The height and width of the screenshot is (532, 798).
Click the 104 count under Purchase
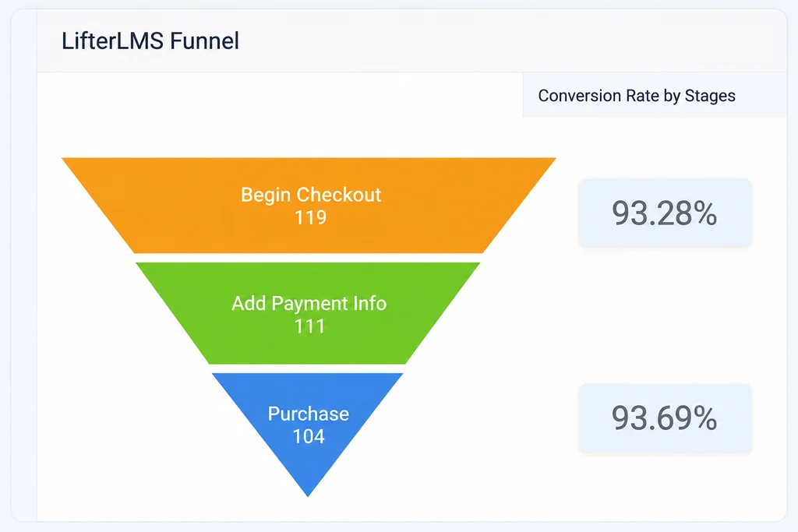pos(309,436)
